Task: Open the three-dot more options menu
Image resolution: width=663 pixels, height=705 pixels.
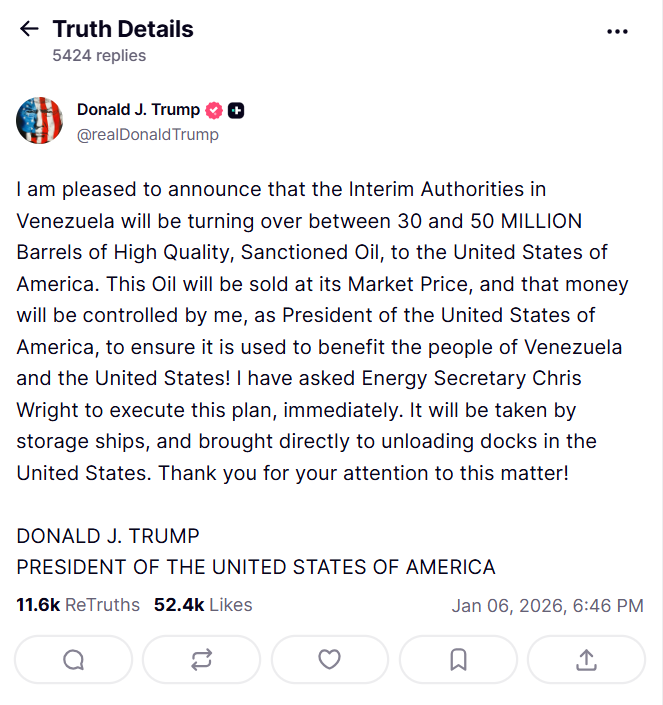Action: click(617, 31)
